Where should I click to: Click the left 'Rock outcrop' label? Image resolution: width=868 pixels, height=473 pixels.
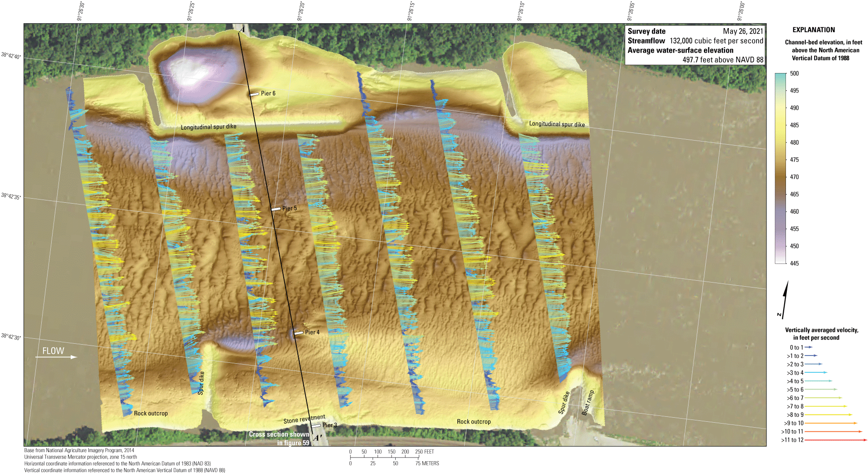pyautogui.click(x=151, y=414)
